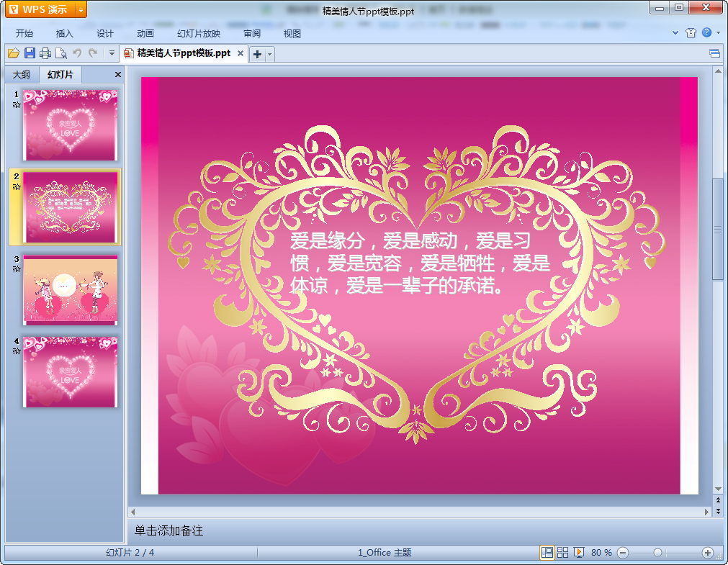Zoom out with the minus button
This screenshot has width=728, height=565.
pyautogui.click(x=623, y=553)
